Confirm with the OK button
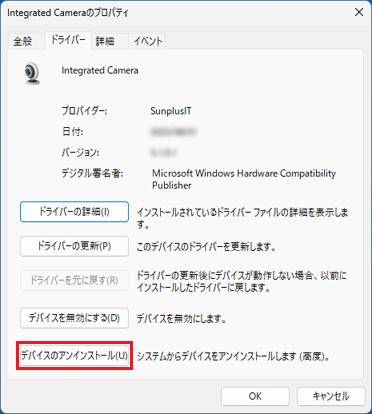Viewport: 372px width, 414px height. 255,396
